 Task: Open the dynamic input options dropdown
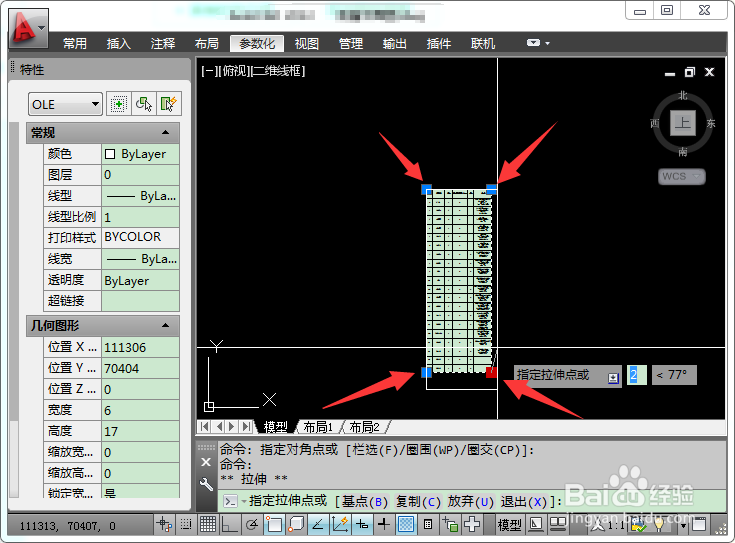click(x=613, y=378)
